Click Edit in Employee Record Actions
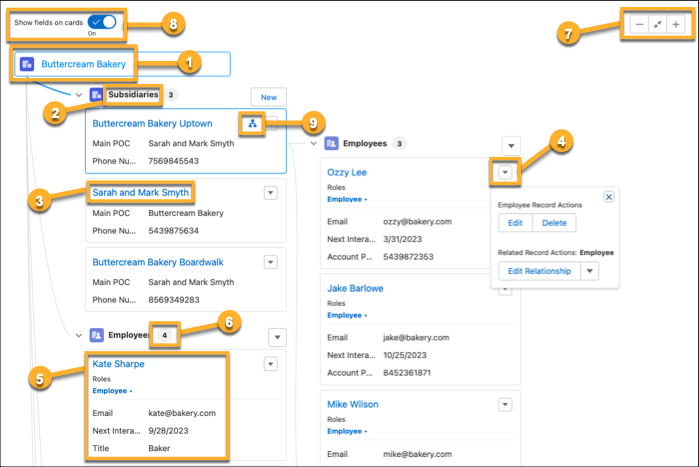 [514, 223]
